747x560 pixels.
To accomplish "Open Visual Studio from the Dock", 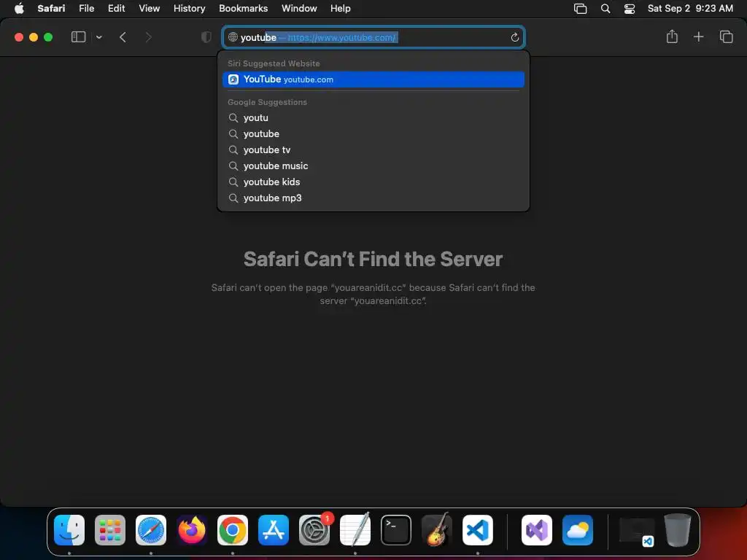I will point(537,530).
